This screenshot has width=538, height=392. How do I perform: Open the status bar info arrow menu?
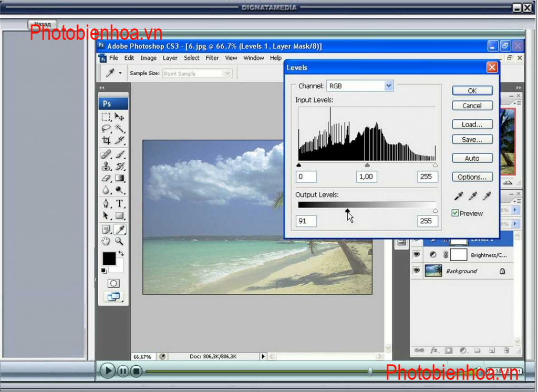pos(263,356)
